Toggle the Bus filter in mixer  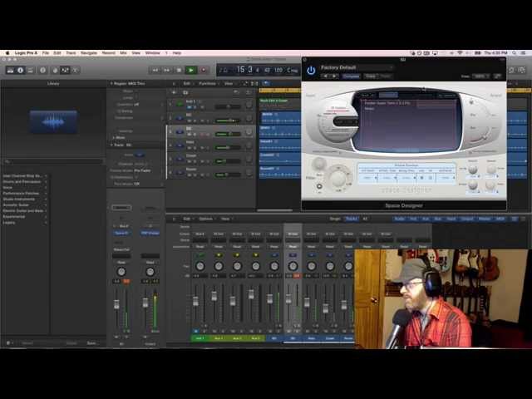tap(438, 219)
